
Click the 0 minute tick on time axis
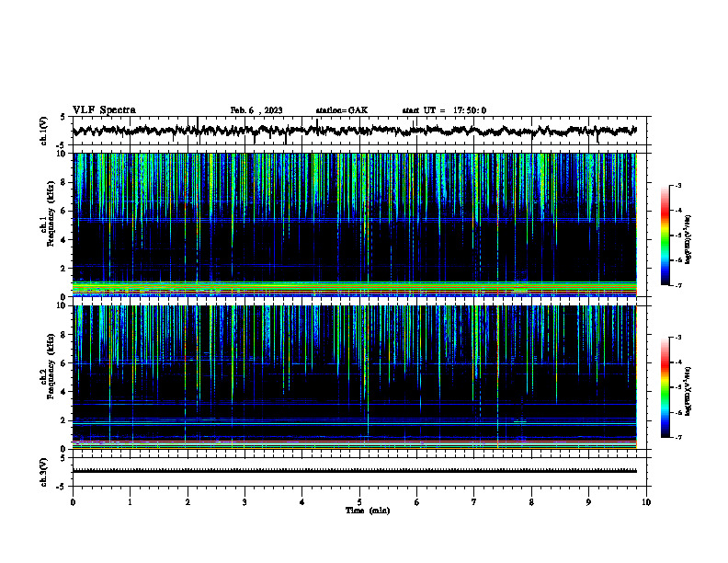coord(73,502)
